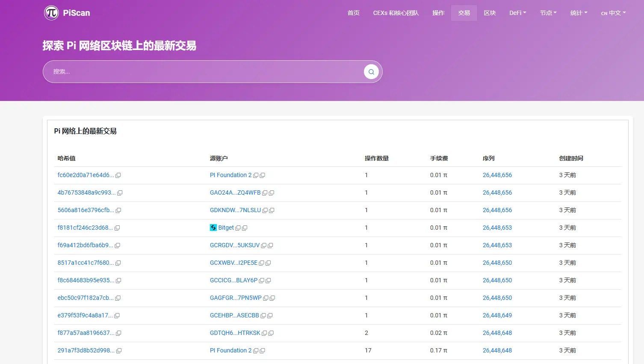Open GDTQH6...HTRKSK account link

(235, 333)
